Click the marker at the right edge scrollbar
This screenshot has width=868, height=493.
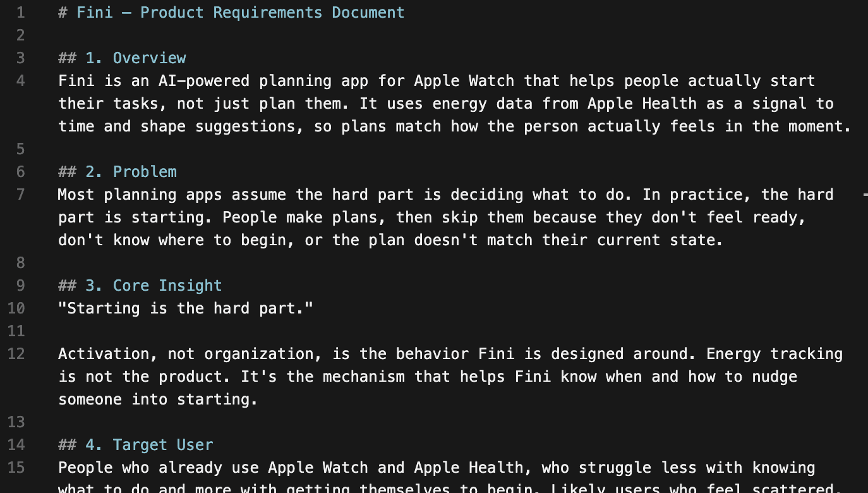[865, 195]
